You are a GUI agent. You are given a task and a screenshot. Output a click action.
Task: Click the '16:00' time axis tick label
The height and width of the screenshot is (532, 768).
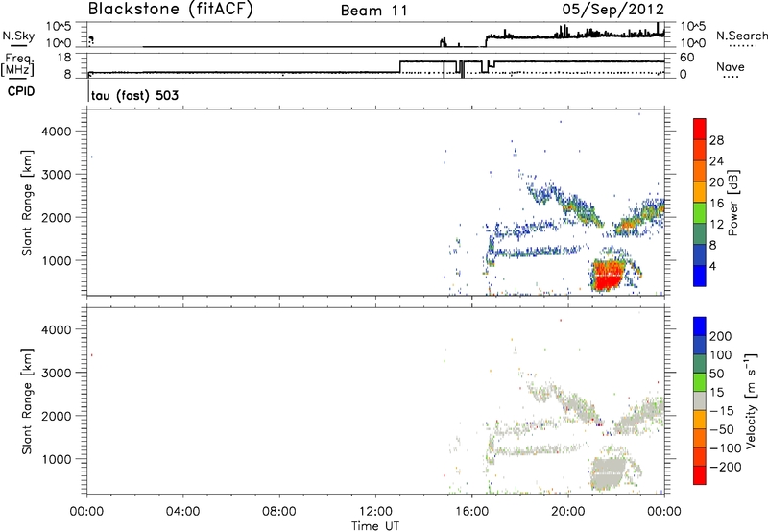coord(471,512)
